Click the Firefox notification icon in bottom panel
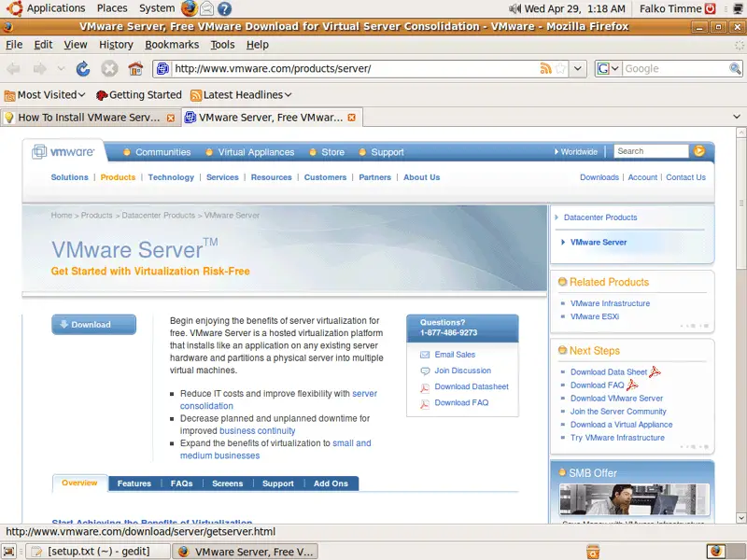The height and width of the screenshot is (560, 747). 715,552
